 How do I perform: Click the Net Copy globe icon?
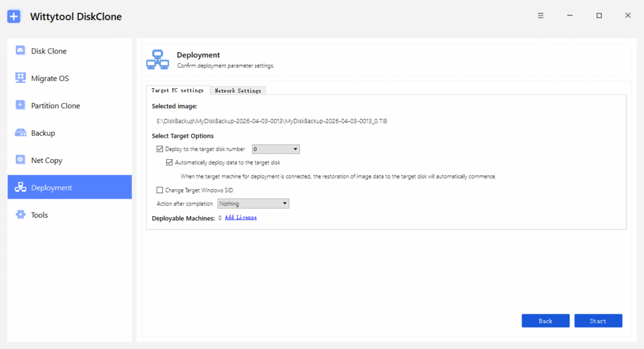(20, 160)
